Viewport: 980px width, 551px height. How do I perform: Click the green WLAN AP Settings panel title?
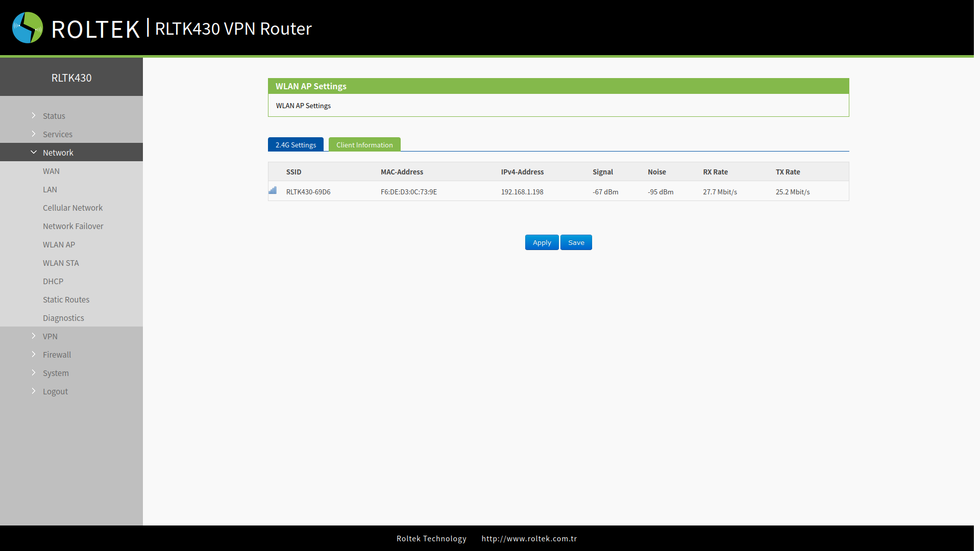click(x=311, y=86)
